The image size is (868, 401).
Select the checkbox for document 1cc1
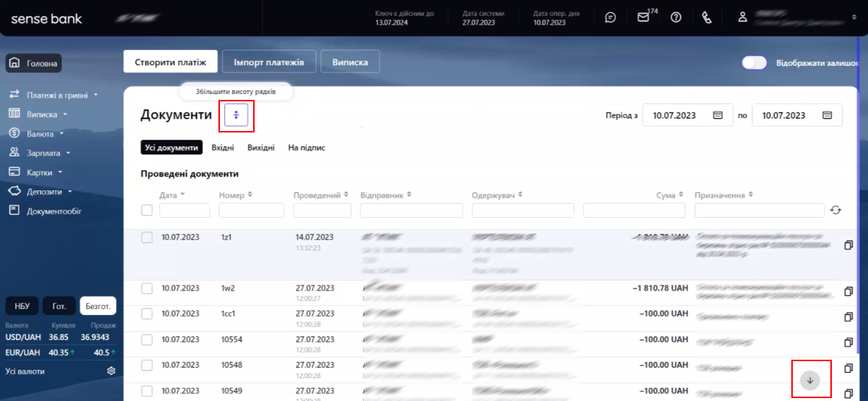(147, 314)
